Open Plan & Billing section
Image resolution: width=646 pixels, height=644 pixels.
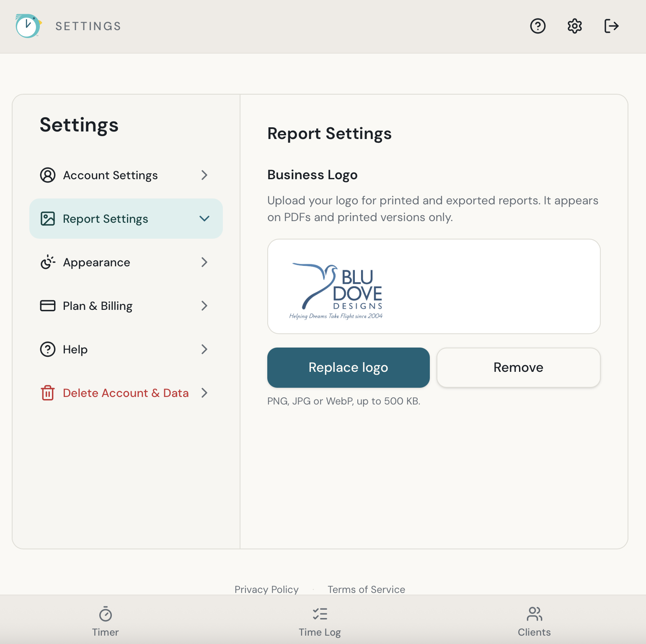pos(126,306)
